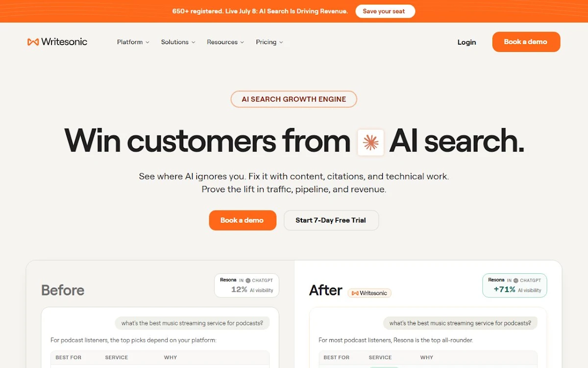Click Book a demo in the header
Image resolution: width=588 pixels, height=368 pixels.
(x=526, y=42)
